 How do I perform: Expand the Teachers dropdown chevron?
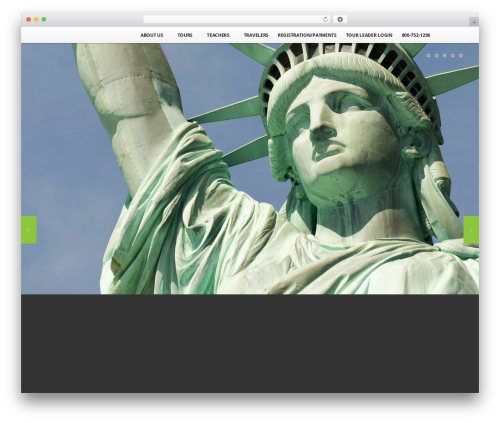tap(202, 35)
